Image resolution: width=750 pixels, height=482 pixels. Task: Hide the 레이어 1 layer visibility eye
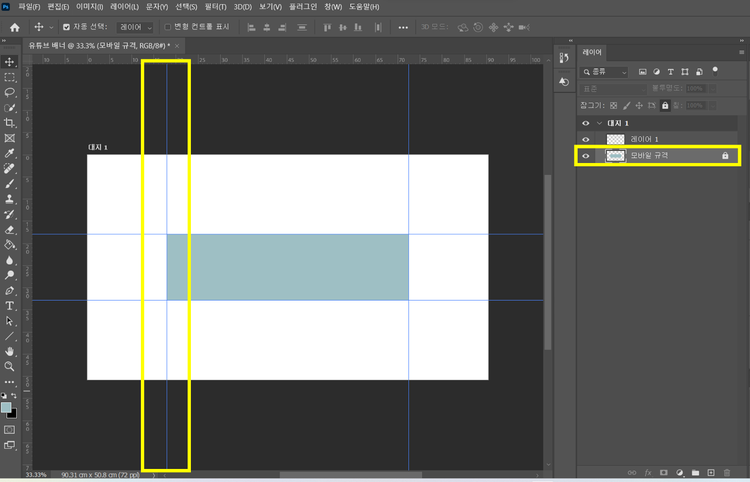click(585, 140)
